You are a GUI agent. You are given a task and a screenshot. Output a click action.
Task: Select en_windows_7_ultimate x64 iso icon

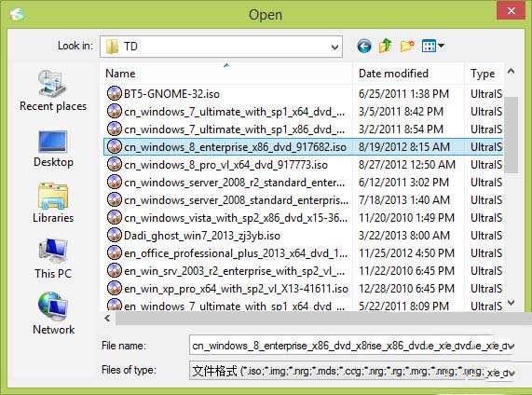click(x=114, y=305)
